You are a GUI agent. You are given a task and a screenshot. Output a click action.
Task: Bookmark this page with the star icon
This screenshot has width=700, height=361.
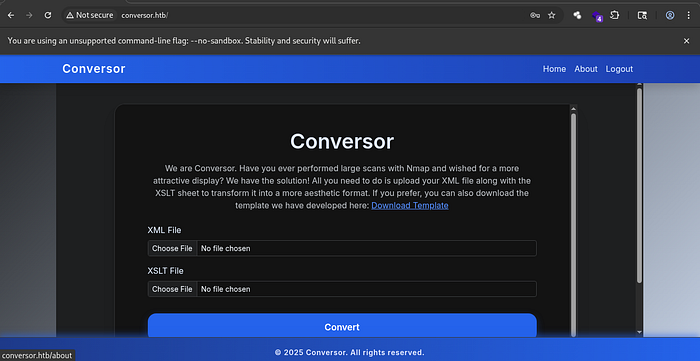coord(552,15)
